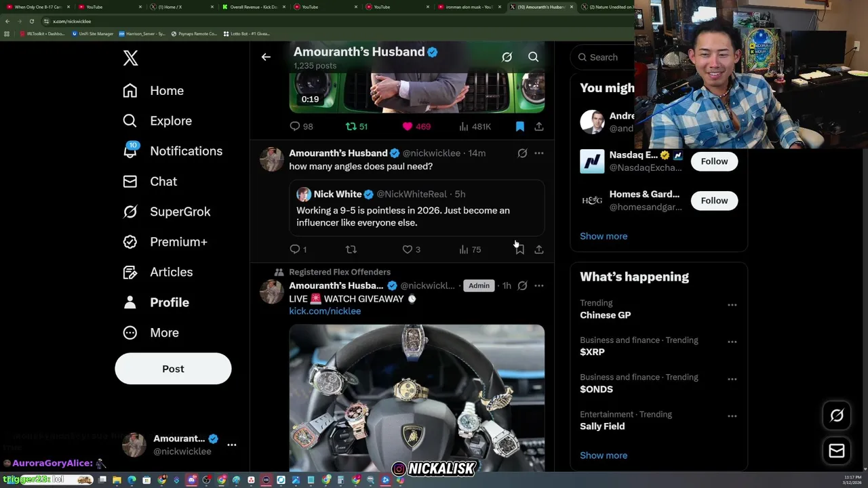This screenshot has width=868, height=488.
Task: Click Grok explain icon on 'how many angles' post
Action: [522, 153]
